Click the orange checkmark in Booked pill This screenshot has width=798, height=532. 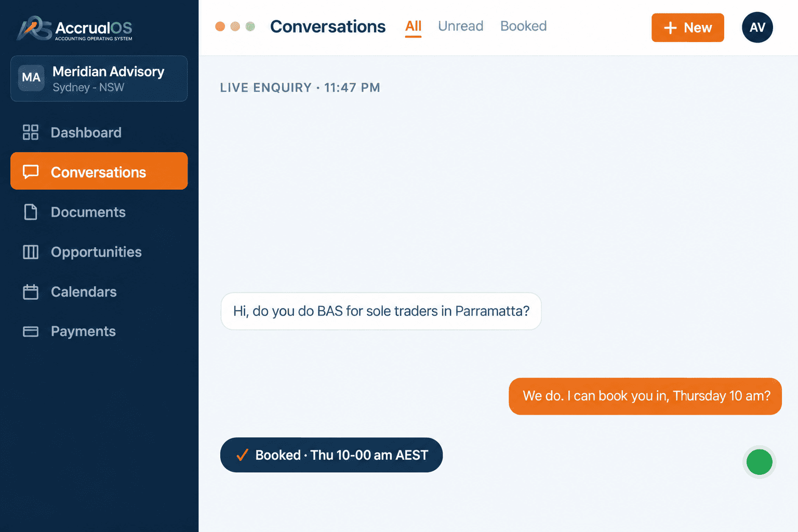[242, 455]
